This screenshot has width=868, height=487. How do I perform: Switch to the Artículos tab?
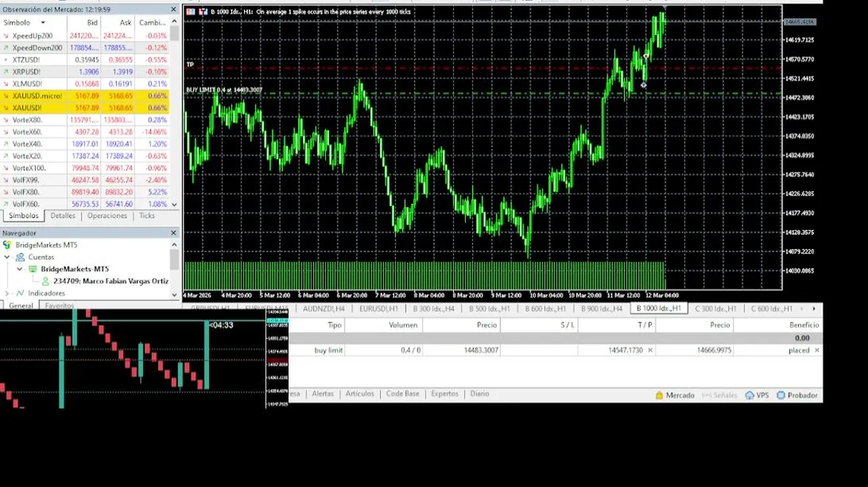pos(360,394)
